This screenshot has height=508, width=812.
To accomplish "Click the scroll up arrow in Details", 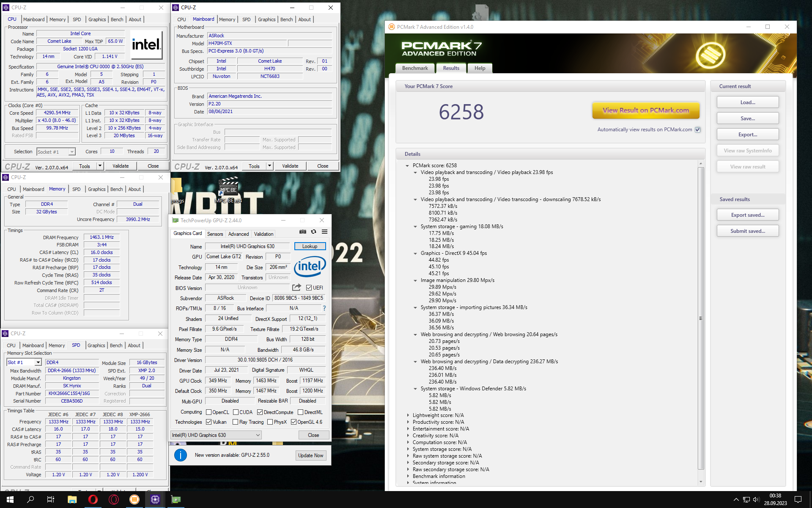I will (701, 163).
